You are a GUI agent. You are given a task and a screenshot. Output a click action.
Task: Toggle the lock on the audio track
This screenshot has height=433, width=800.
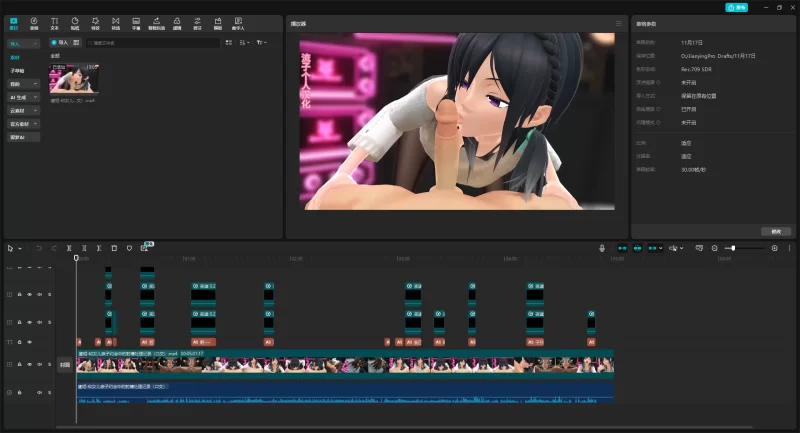tap(19, 392)
